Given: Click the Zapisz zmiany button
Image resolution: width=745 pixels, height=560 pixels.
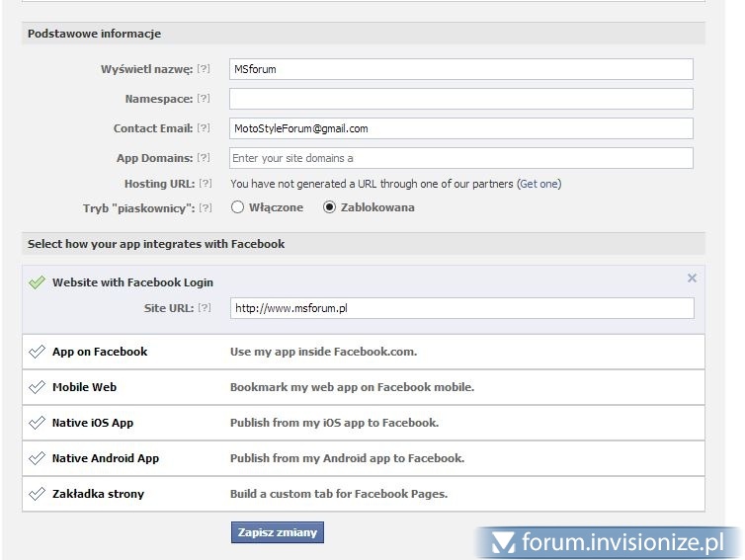Looking at the screenshot, I should click(x=278, y=533).
